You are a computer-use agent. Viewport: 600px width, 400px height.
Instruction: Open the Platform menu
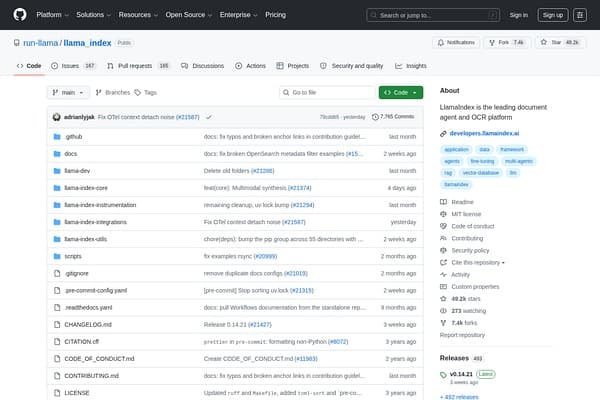[x=52, y=15]
